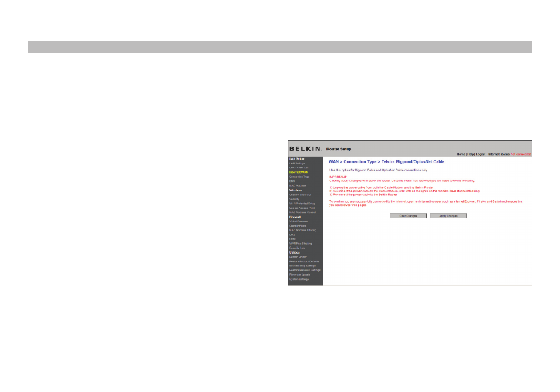Open System Settings utility
Image resolution: width=560 pixels, height=392 pixels.
tap(299, 279)
